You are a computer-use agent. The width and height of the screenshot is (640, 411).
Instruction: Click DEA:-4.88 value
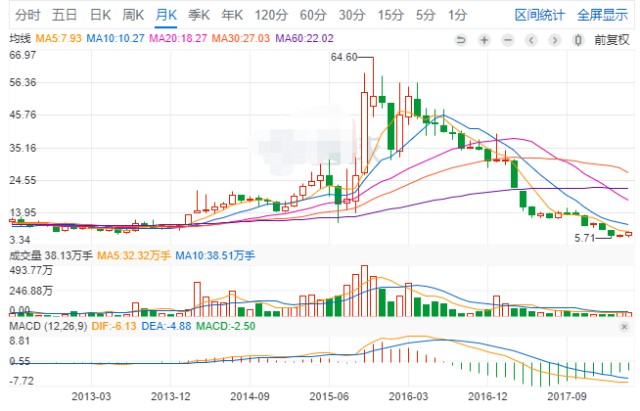tap(166, 327)
